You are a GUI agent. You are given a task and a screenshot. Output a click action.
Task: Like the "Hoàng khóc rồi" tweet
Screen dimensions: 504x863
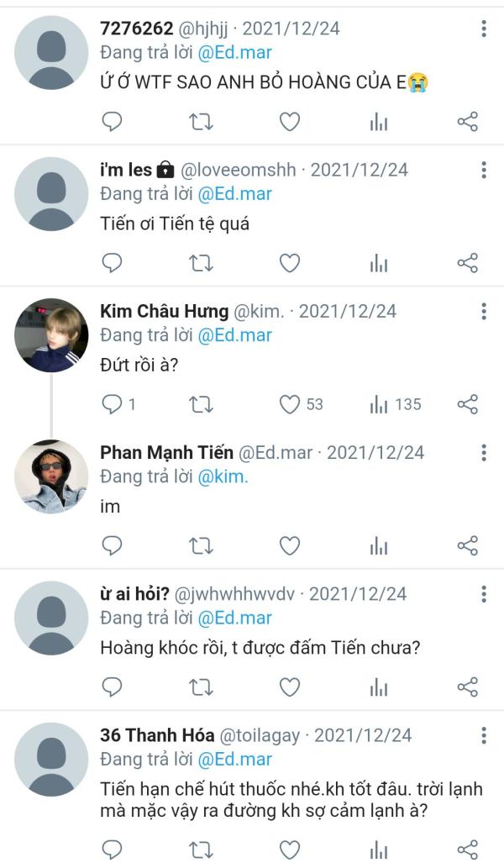point(290,687)
